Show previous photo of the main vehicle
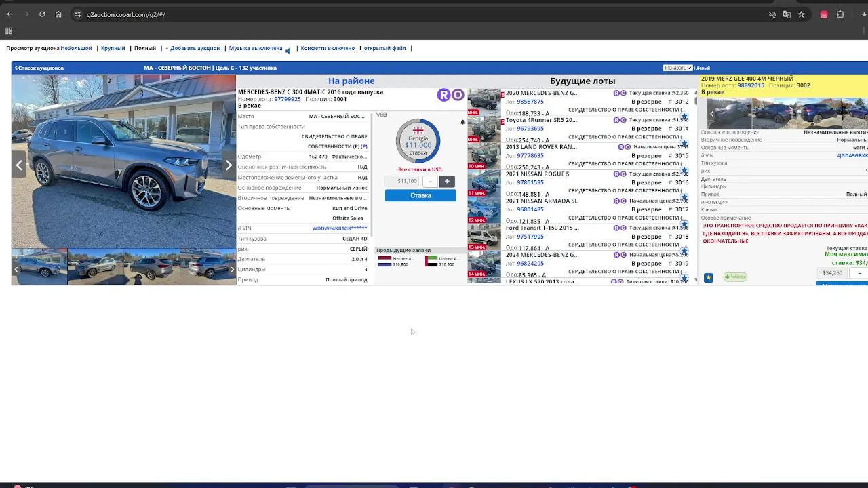This screenshot has height=488, width=868. click(x=19, y=165)
